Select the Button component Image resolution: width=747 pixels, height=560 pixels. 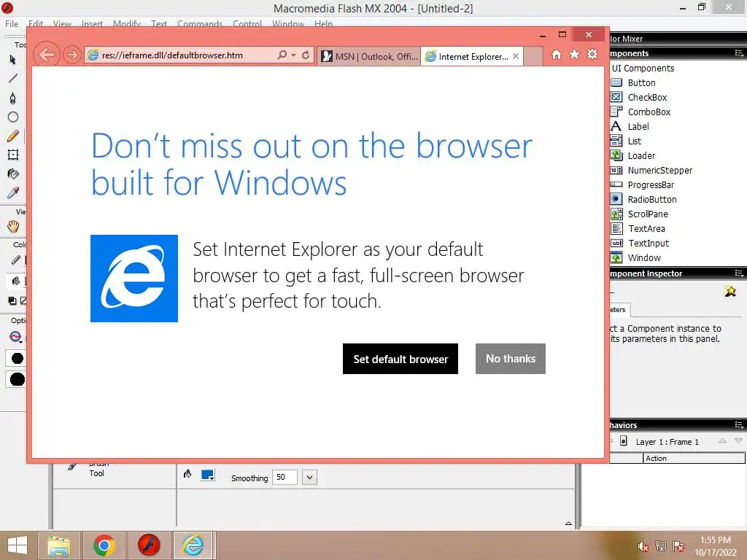pos(641,83)
